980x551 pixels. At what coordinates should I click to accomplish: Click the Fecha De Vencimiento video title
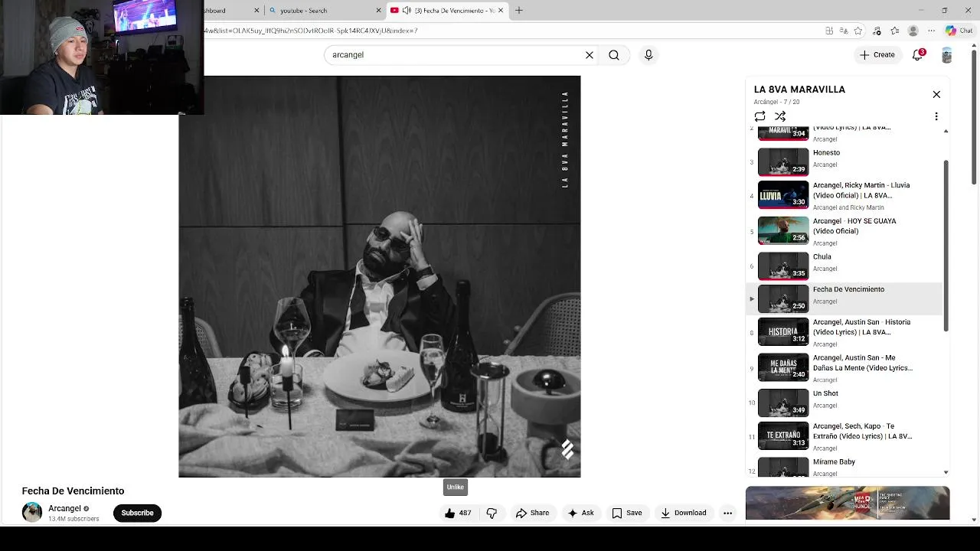(73, 491)
